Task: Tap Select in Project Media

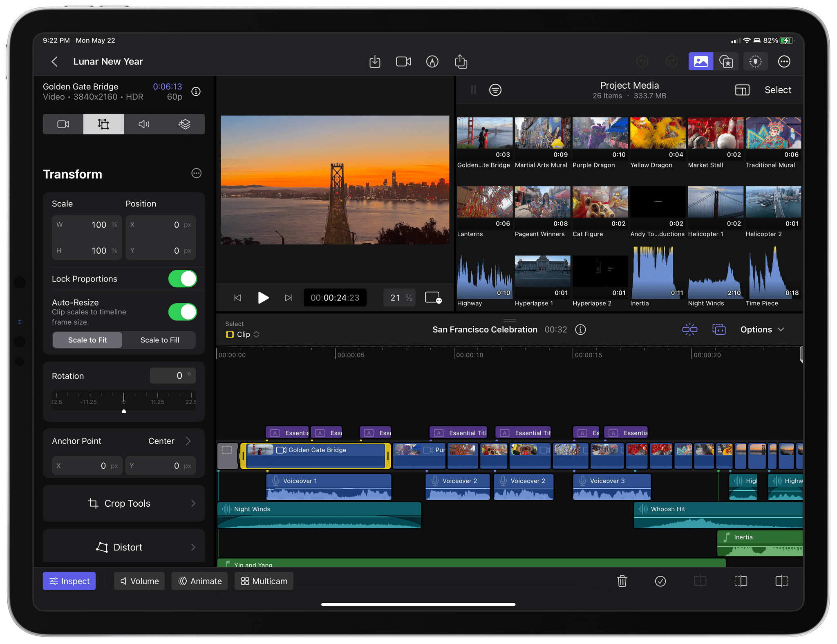Action: pos(778,90)
